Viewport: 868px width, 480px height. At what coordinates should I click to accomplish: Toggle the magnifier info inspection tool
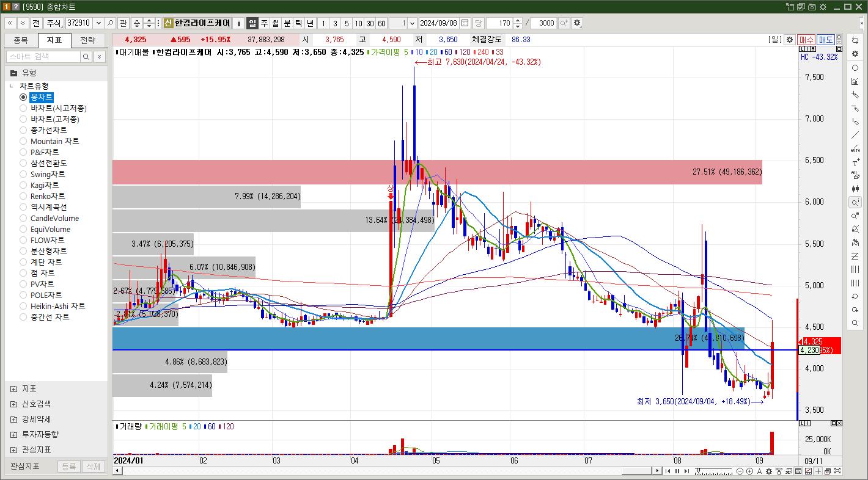pyautogui.click(x=855, y=202)
